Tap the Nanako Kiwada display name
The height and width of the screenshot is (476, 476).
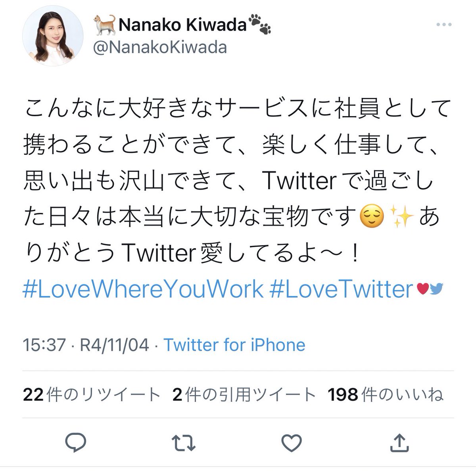click(x=183, y=26)
